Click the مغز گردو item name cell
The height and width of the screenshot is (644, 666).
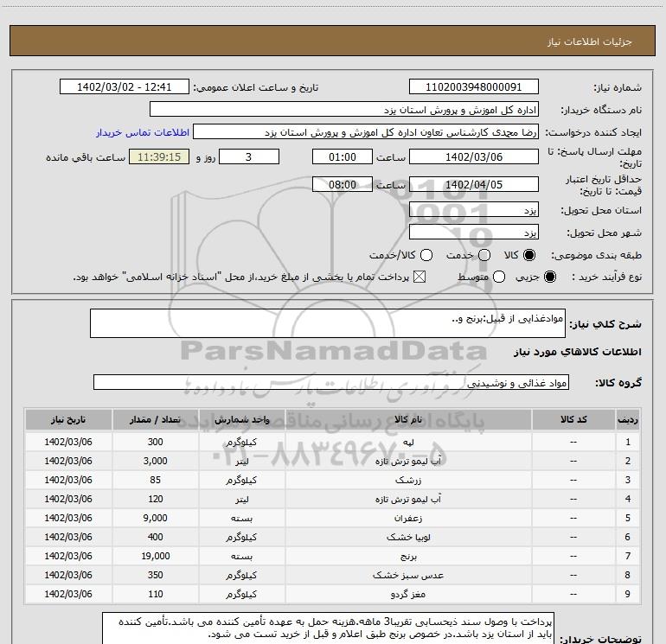tap(408, 594)
